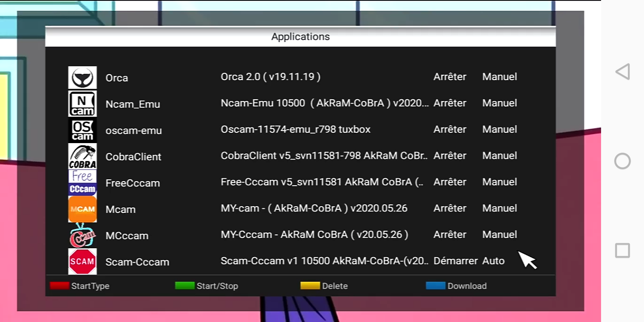Tap the Android home circle button
Screen dimensions: 644x322
622,161
